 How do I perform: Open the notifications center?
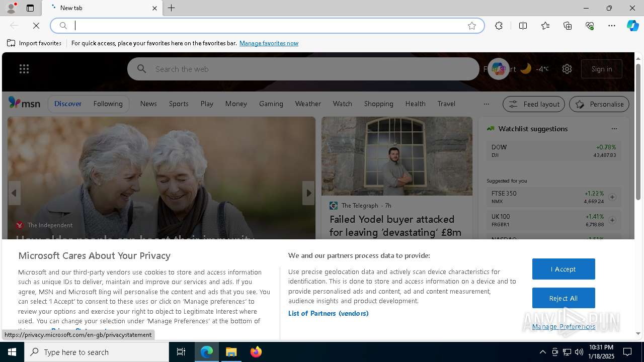pyautogui.click(x=627, y=352)
